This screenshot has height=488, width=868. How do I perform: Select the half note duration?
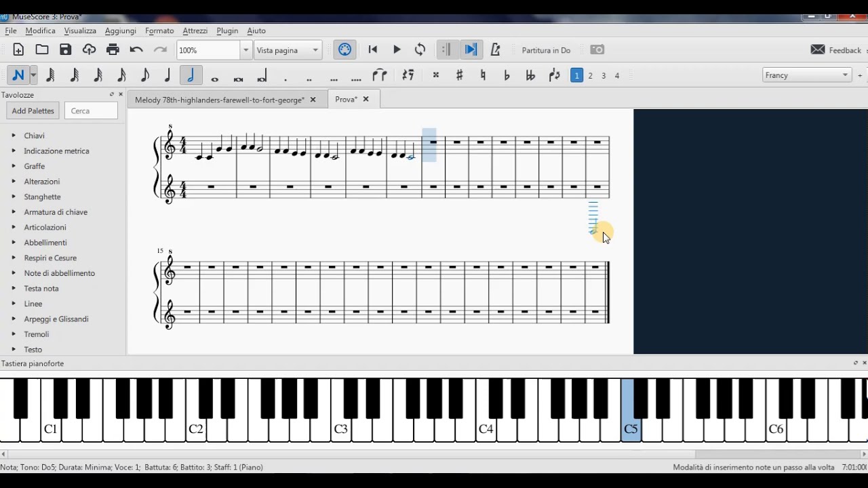(191, 75)
